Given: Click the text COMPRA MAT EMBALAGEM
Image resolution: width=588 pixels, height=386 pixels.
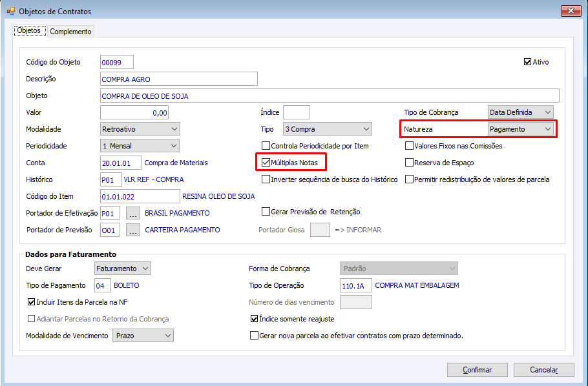Looking at the screenshot, I should point(417,285).
